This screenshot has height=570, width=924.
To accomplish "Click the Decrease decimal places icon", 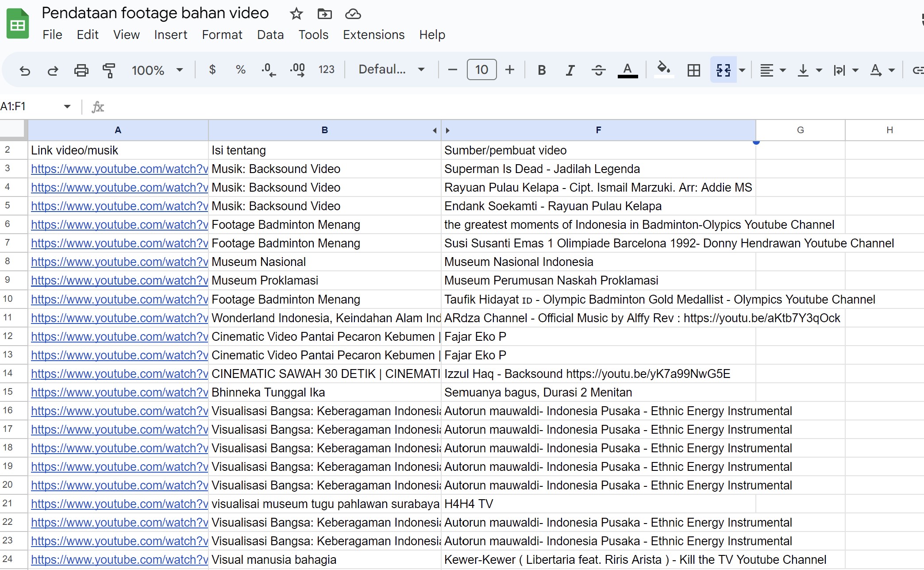I will [268, 70].
